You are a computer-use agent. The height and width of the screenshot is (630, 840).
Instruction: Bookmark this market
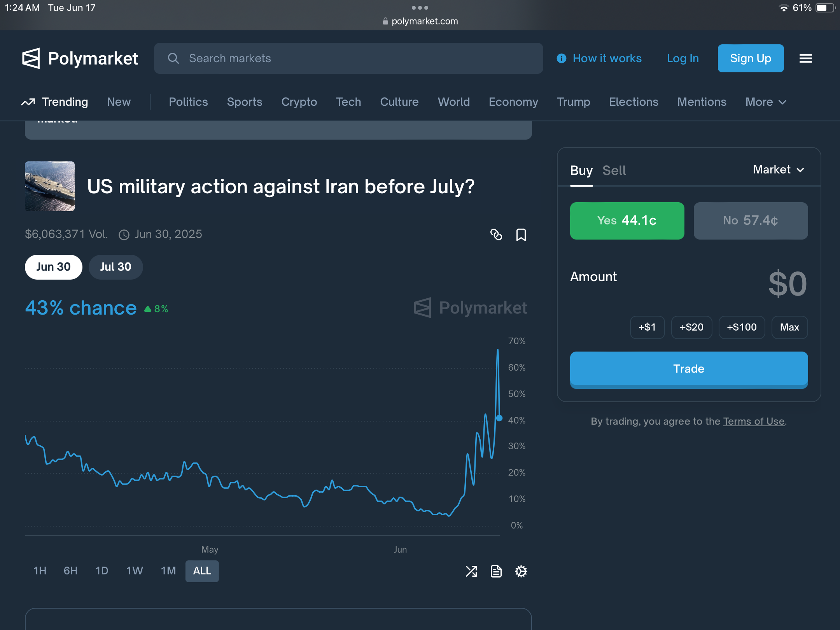click(521, 234)
